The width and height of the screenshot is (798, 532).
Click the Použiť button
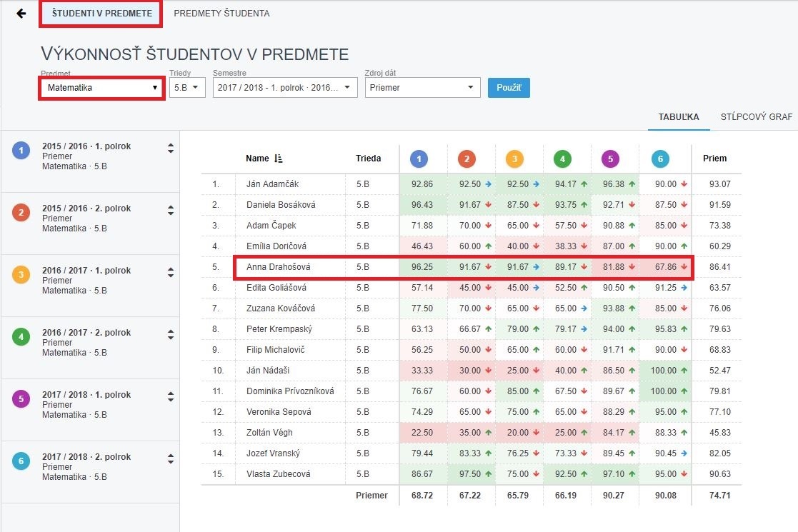coord(509,88)
